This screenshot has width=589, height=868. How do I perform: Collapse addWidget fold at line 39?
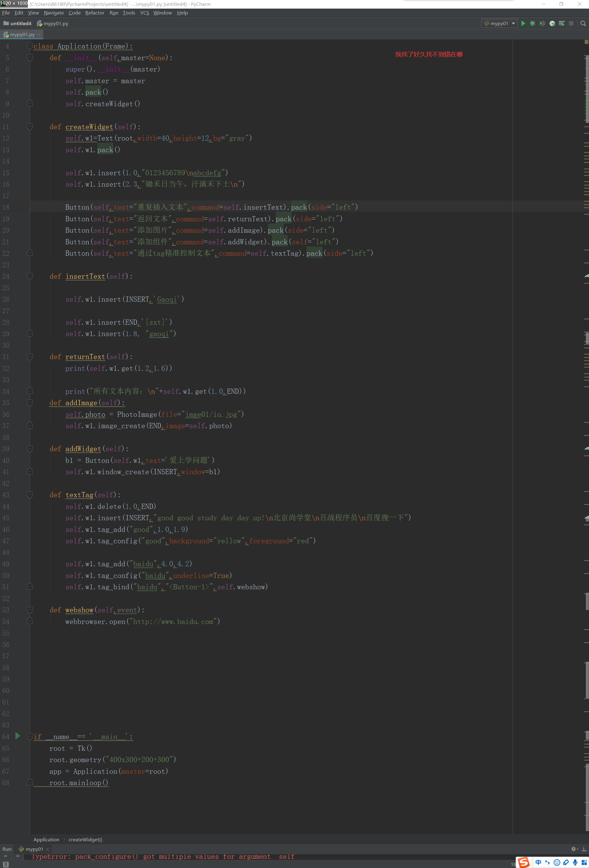click(30, 448)
